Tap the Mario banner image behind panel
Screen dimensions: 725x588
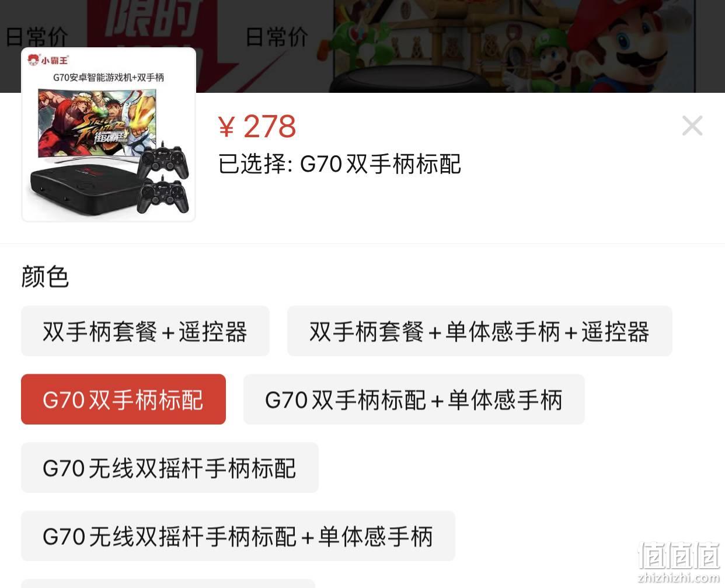(x=514, y=46)
